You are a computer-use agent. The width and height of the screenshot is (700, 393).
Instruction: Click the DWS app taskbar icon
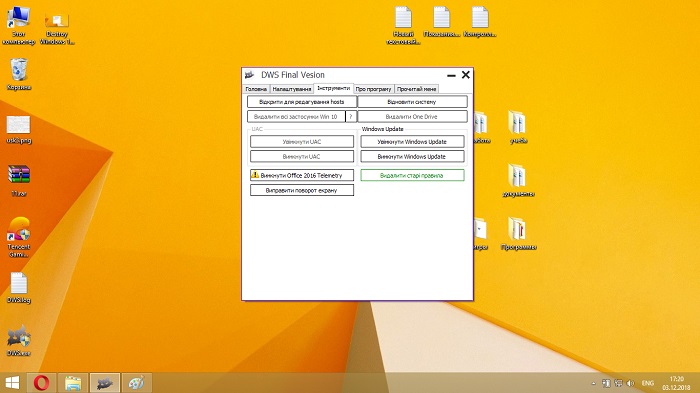point(105,383)
